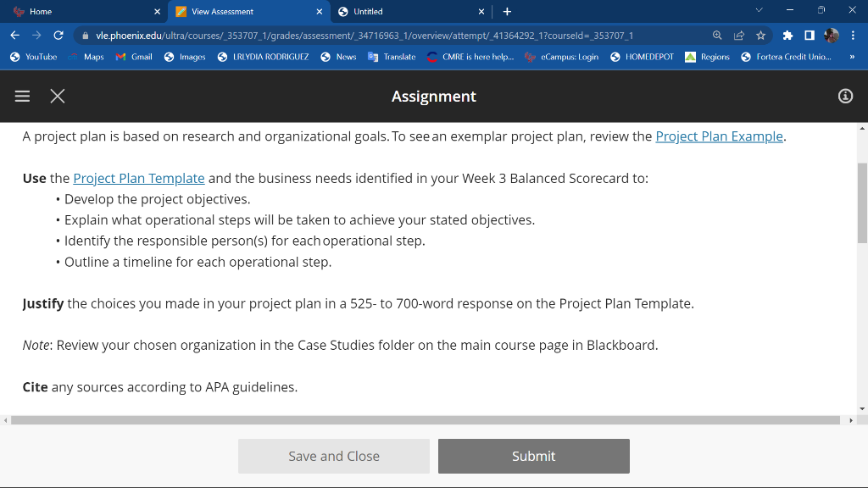
Task: Close the Assignment panel with X icon
Action: (x=58, y=97)
